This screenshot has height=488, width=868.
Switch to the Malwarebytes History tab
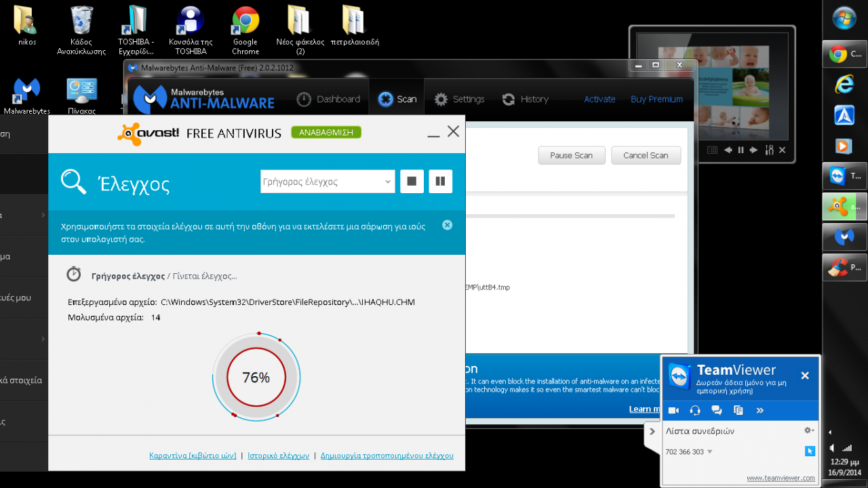(526, 100)
